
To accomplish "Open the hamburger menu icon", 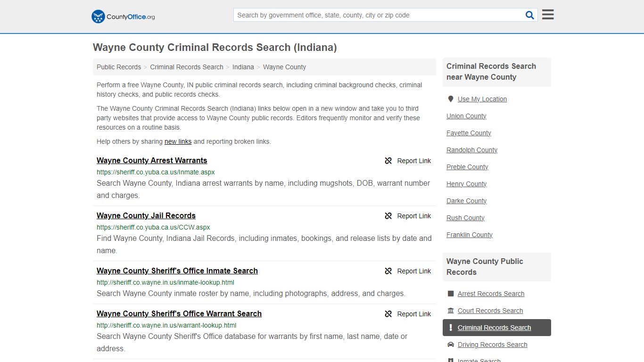I will coord(548,15).
